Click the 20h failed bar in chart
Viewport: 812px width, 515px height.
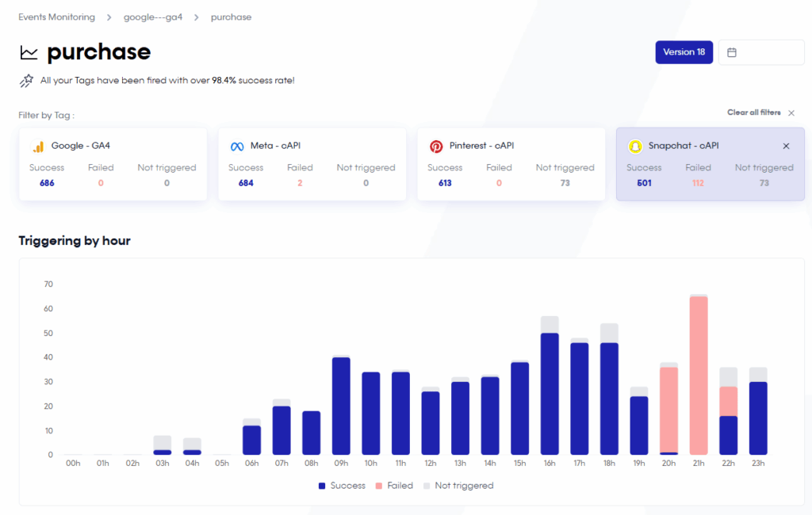(668, 410)
